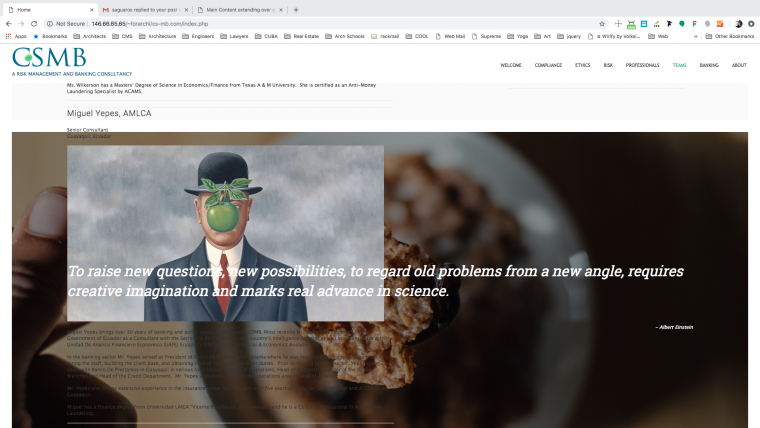Open a new browser tab
Image resolution: width=760 pixels, height=428 pixels.
296,10
